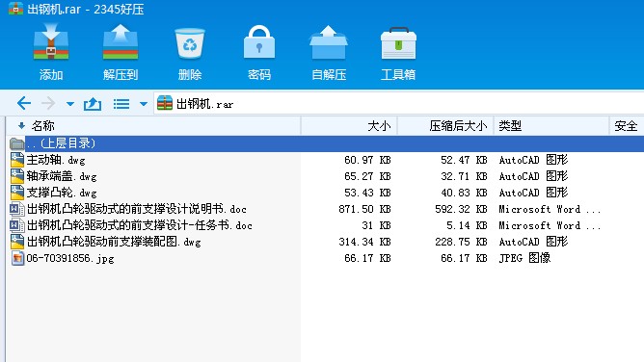Click compressed size 5.14 KB

pos(467,225)
